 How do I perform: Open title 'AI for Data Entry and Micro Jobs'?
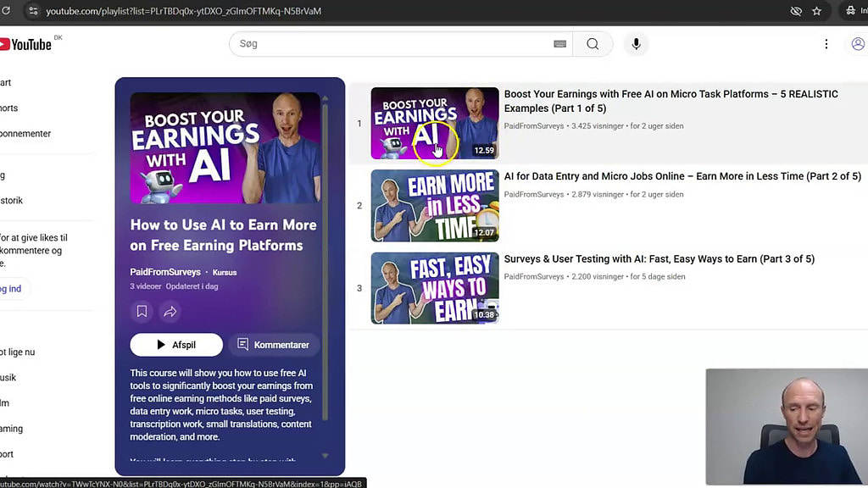[682, 176]
